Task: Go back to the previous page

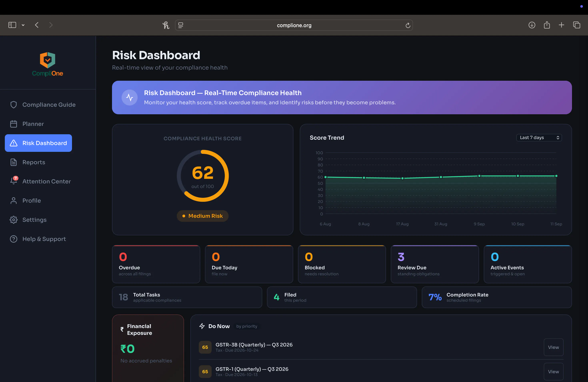Action: [37, 25]
